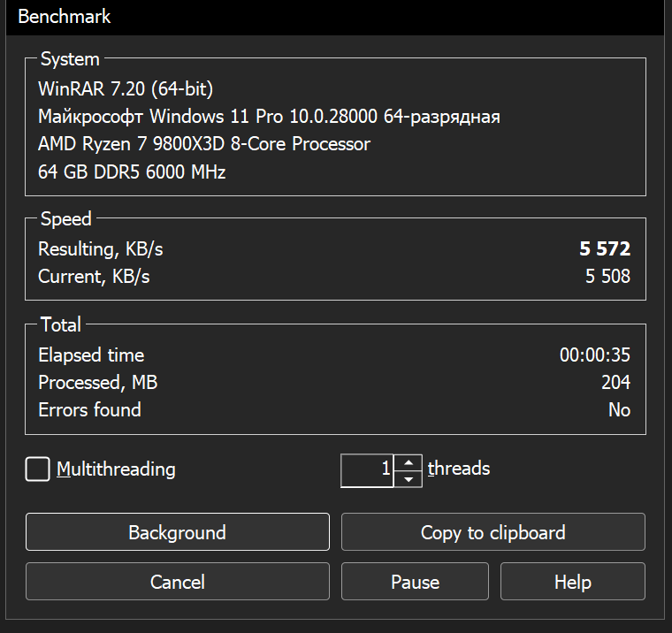Cancel the benchmark
Screen dimensions: 672x633
(x=178, y=581)
